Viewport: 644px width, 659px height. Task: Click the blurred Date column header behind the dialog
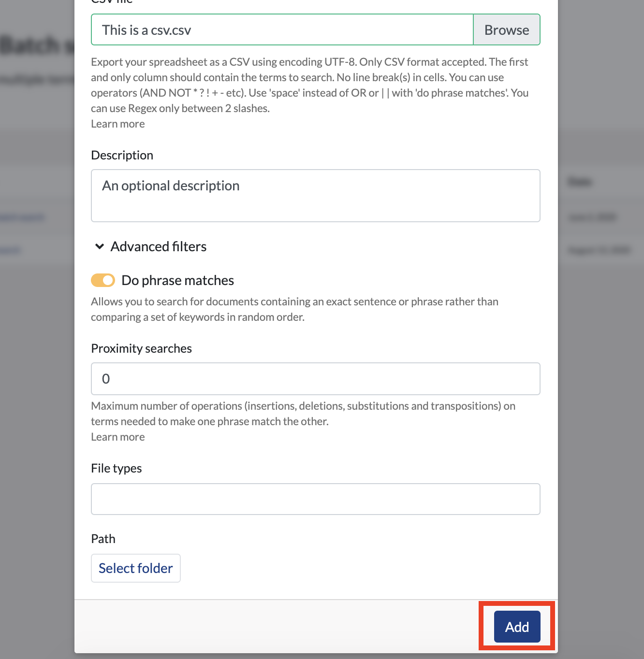coord(580,182)
